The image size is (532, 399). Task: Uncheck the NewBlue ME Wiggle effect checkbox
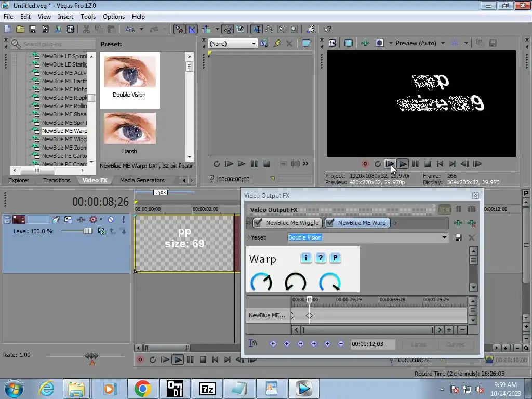point(258,223)
